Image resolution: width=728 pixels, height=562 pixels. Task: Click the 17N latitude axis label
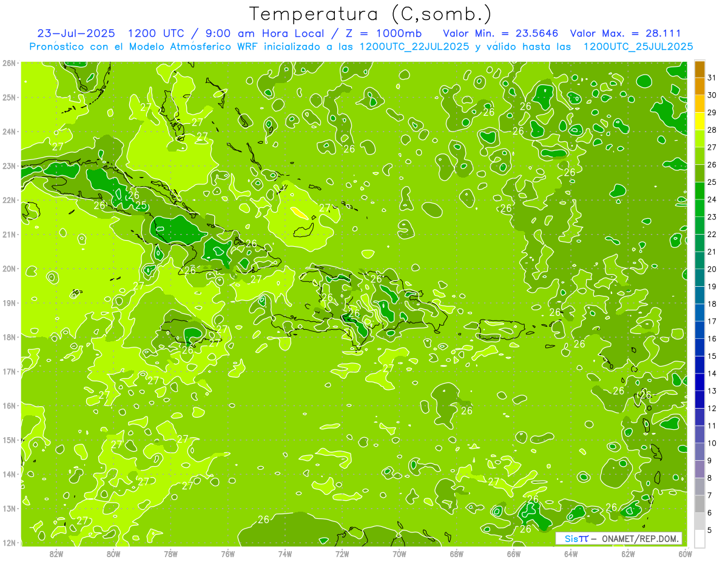click(x=9, y=371)
